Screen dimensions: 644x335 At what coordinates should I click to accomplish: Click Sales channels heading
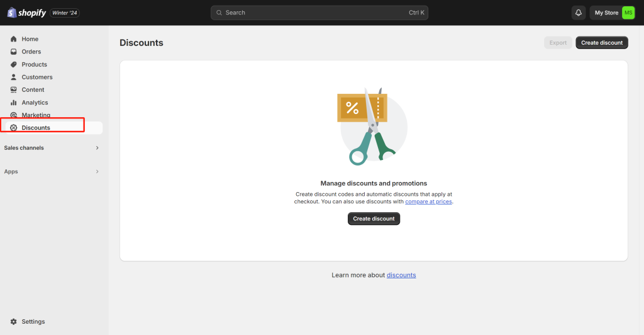point(24,148)
